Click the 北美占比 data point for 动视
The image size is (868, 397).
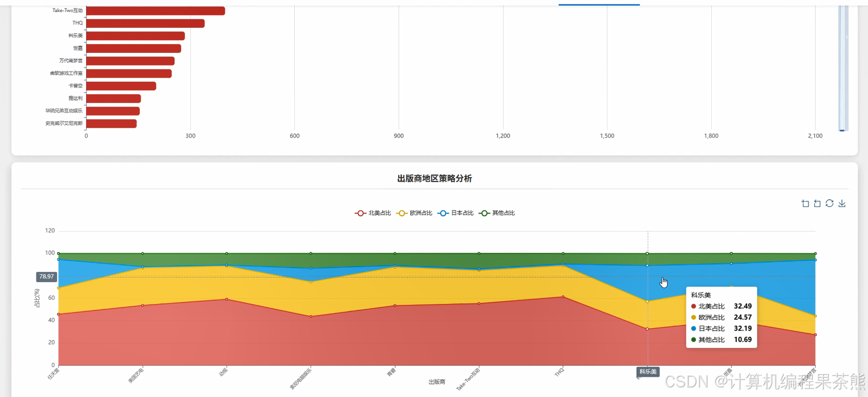pos(226,299)
